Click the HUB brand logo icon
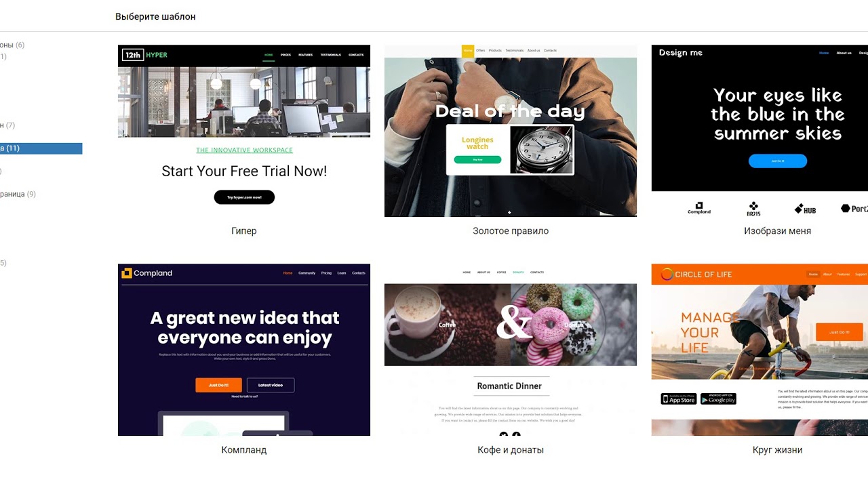The image size is (868, 488). tap(805, 209)
